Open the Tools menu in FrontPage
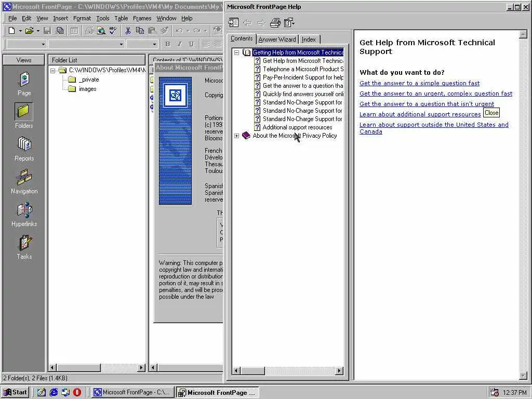 tap(102, 18)
